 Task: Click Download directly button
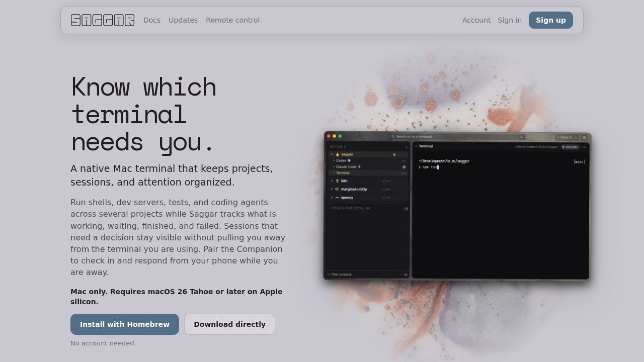coord(229,324)
